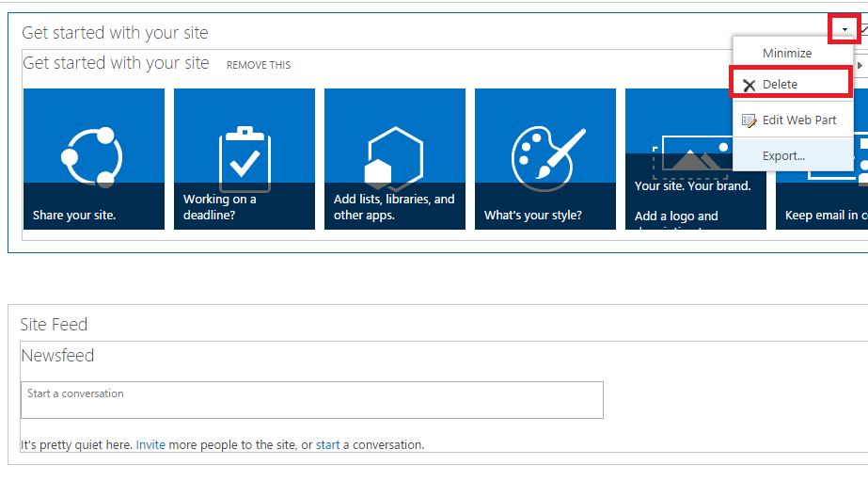
Task: Click the X icon beside Delete
Action: (x=749, y=85)
